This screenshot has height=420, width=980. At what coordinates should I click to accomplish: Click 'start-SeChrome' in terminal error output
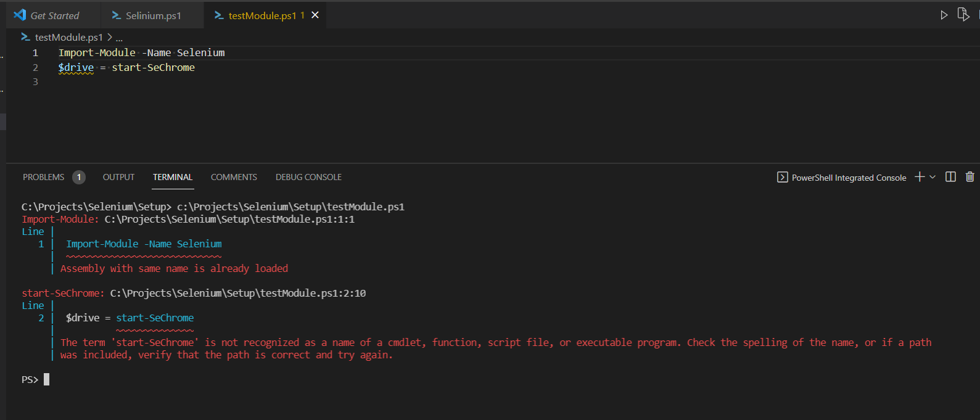click(x=155, y=318)
